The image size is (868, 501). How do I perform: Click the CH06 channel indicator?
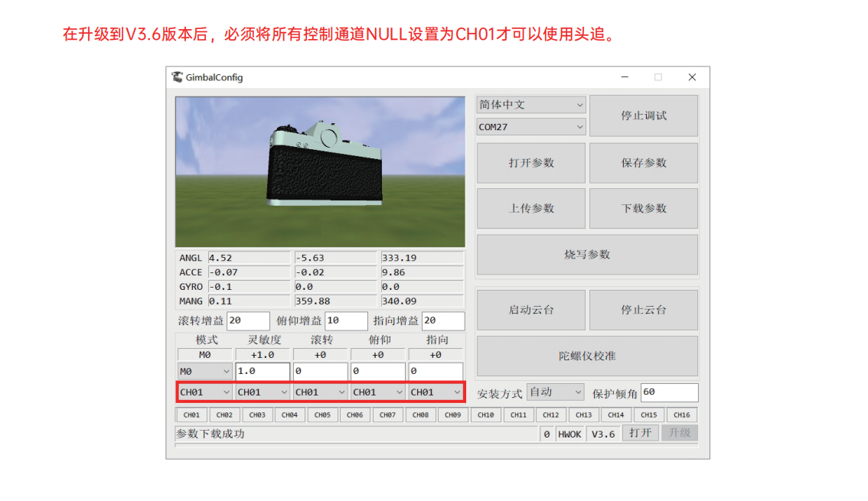(x=355, y=415)
